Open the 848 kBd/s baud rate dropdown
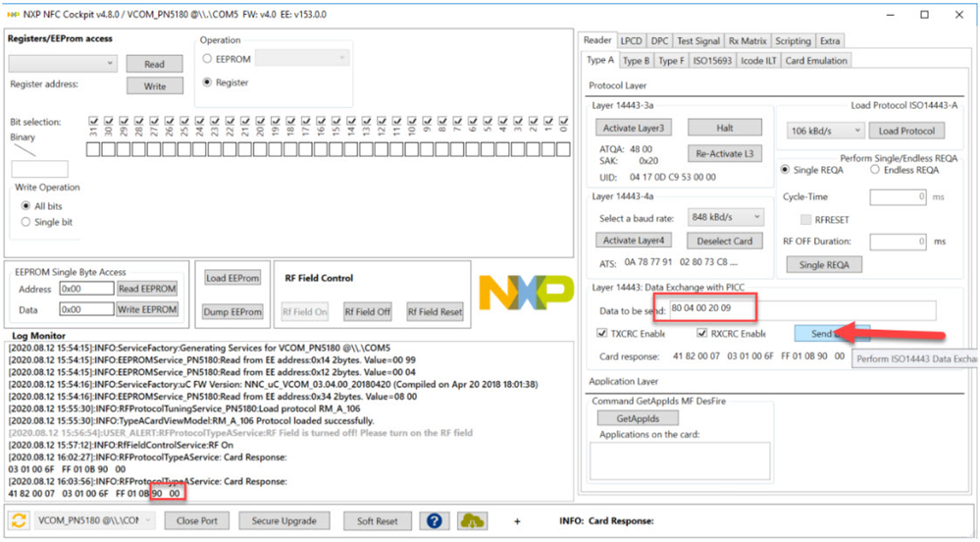This screenshot has width=980, height=542. pyautogui.click(x=726, y=217)
